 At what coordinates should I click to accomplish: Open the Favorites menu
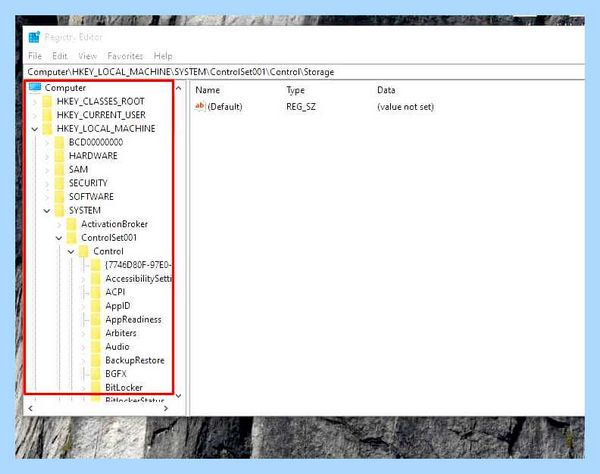click(x=125, y=56)
